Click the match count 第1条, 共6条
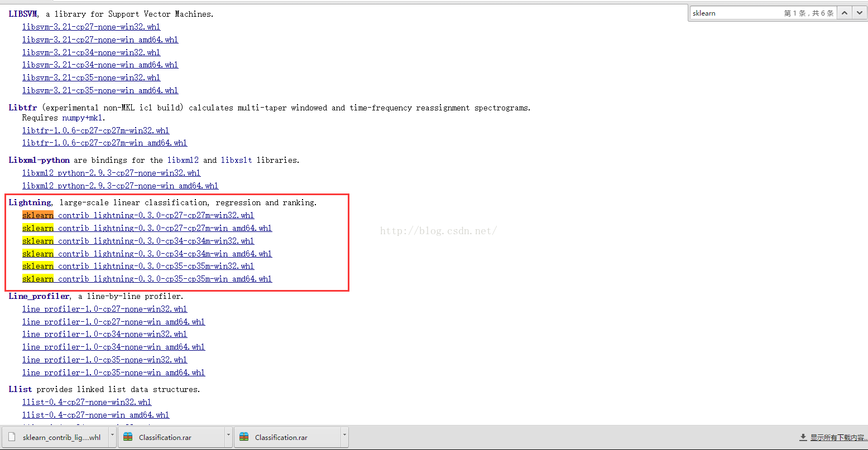 [809, 13]
